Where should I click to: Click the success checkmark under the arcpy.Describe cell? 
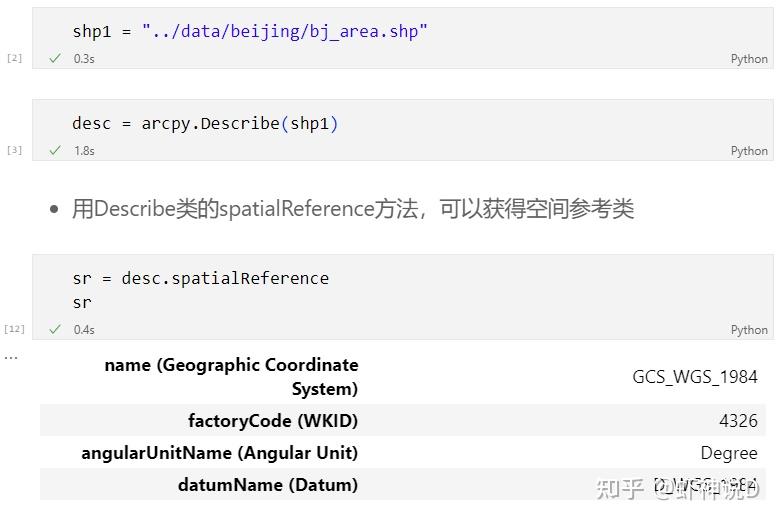pos(55,151)
